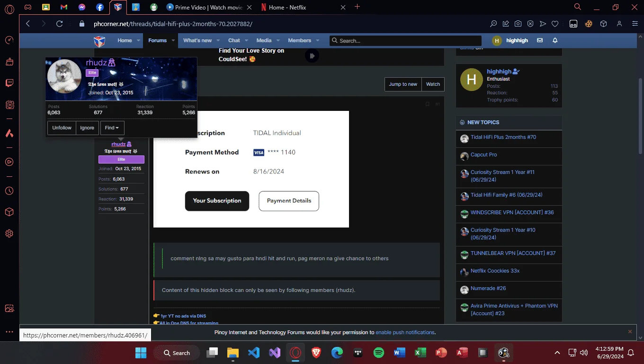This screenshot has height=364, width=644.
Task: Open highhigh account menu
Action: pyautogui.click(x=510, y=41)
